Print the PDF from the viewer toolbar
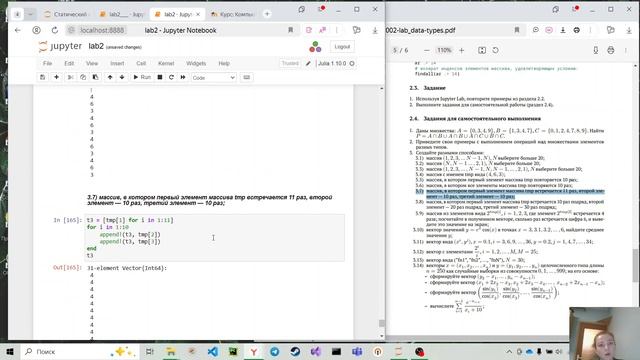The image size is (640, 360). coord(611,50)
